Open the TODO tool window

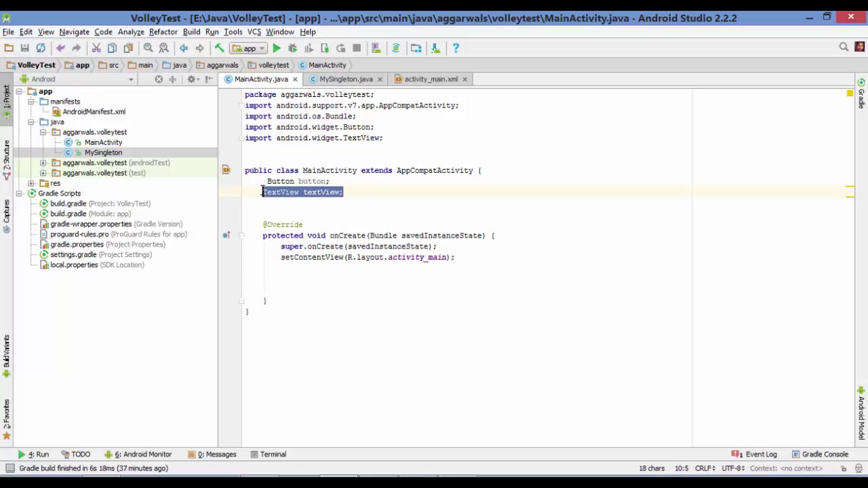(75, 454)
